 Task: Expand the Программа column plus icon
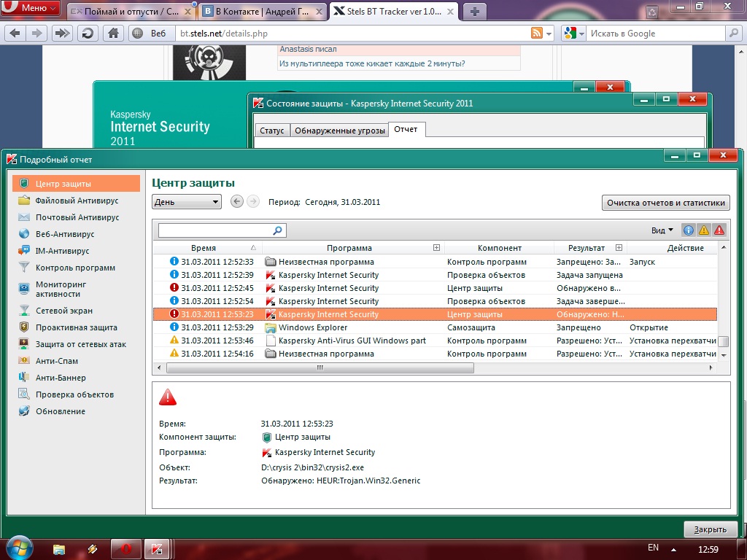click(x=436, y=248)
